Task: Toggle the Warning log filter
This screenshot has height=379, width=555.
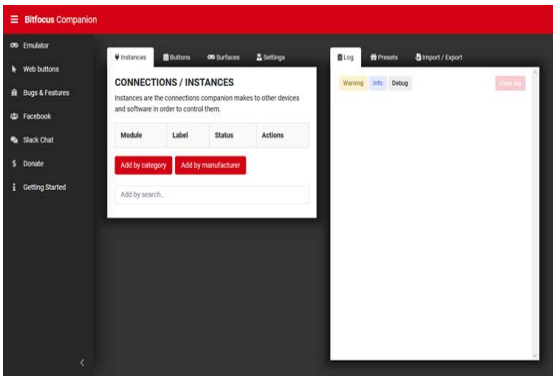Action: pyautogui.click(x=353, y=83)
